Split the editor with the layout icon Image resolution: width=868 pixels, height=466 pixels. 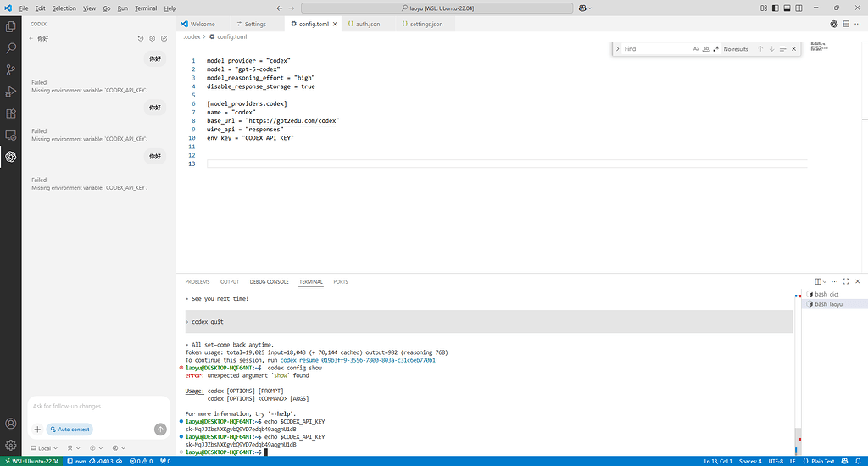[x=846, y=24]
